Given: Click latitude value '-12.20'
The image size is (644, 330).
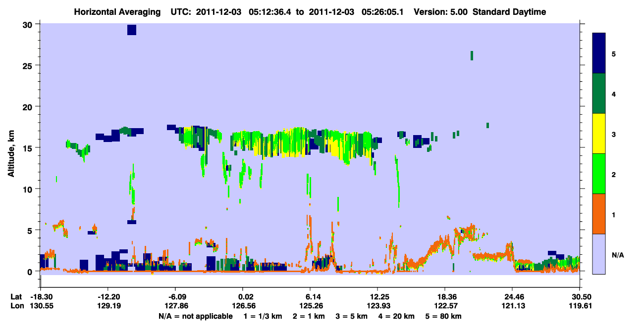Looking at the screenshot, I should (107, 297).
